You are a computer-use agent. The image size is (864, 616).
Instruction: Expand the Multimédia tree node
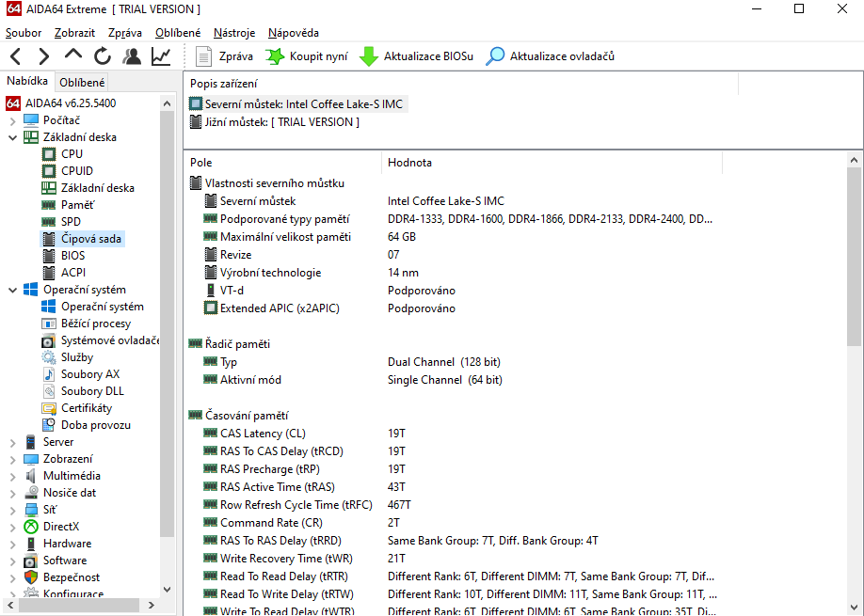pyautogui.click(x=12, y=476)
